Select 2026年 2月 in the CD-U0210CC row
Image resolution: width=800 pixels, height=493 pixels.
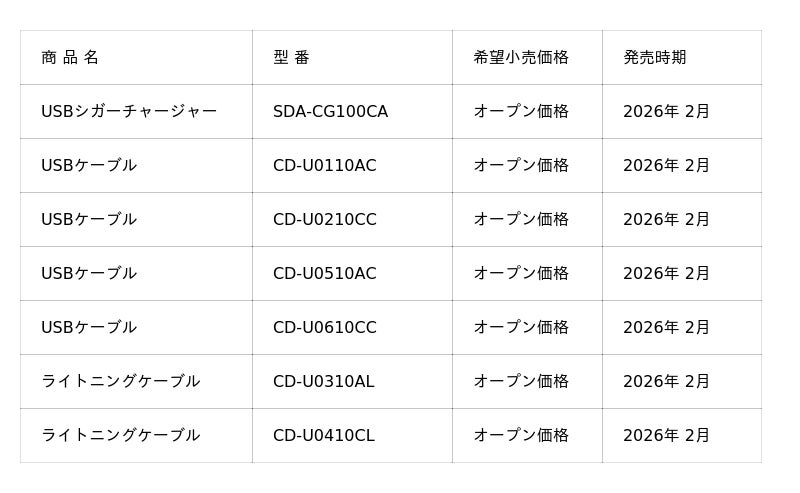point(666,220)
